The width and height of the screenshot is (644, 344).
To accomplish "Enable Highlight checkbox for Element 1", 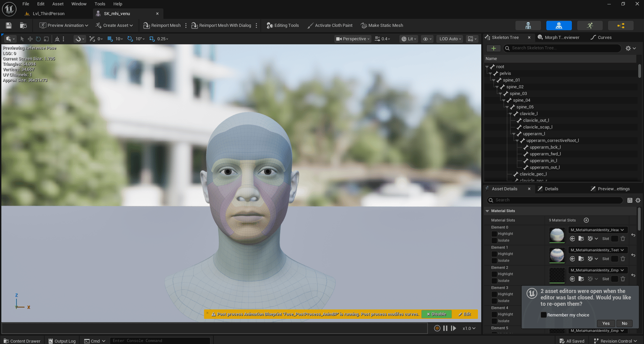I will (494, 254).
